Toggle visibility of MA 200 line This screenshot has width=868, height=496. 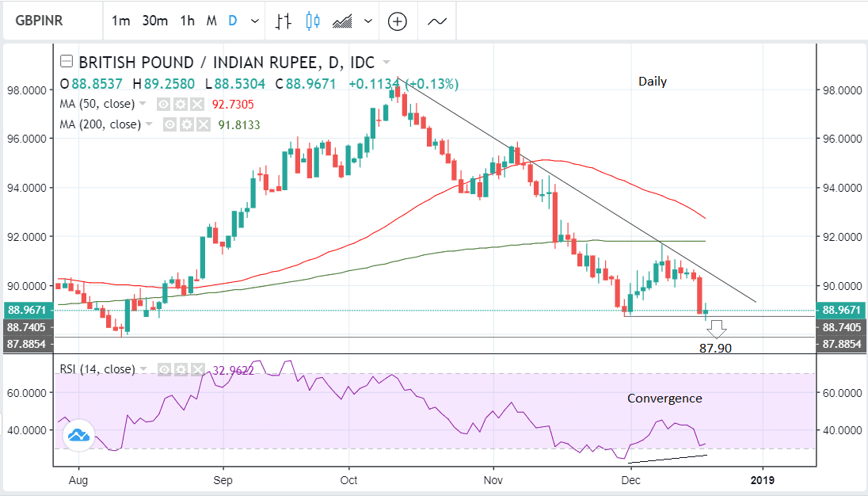(170, 124)
